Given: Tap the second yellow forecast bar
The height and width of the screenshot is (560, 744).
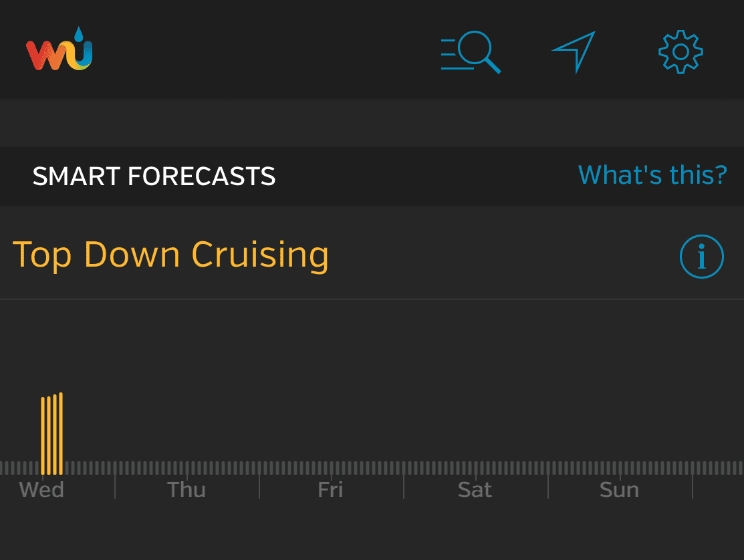Looking at the screenshot, I should tap(49, 436).
